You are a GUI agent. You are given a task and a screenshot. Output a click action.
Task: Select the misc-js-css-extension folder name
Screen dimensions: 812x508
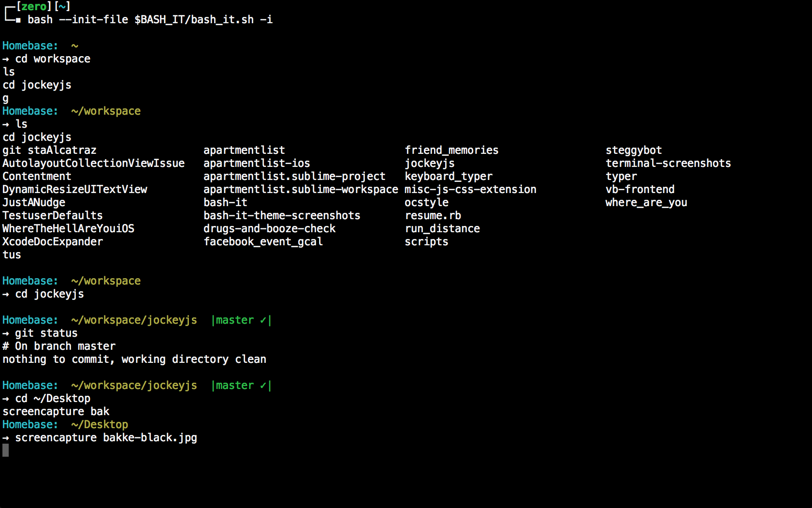[x=470, y=189]
